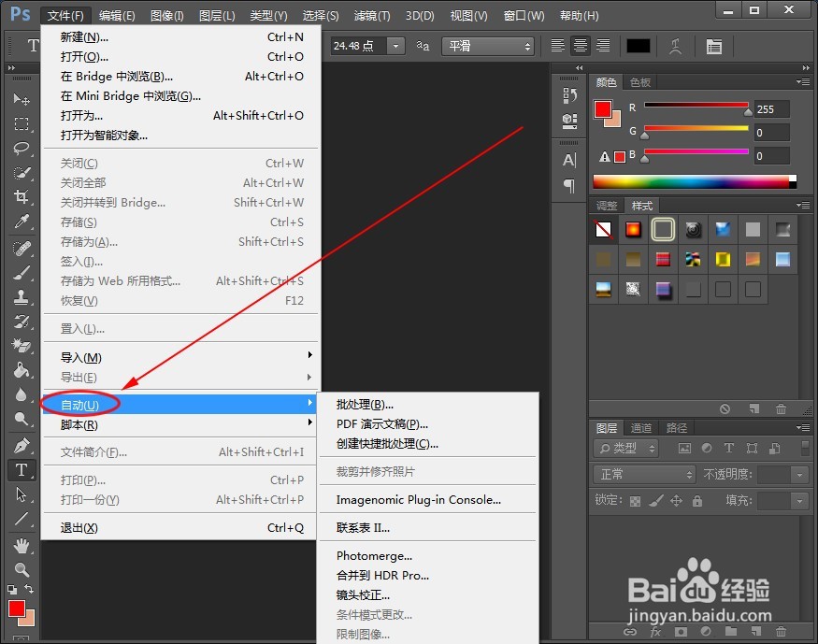The width and height of the screenshot is (818, 644).
Task: Select the Line tool
Action: 21,519
